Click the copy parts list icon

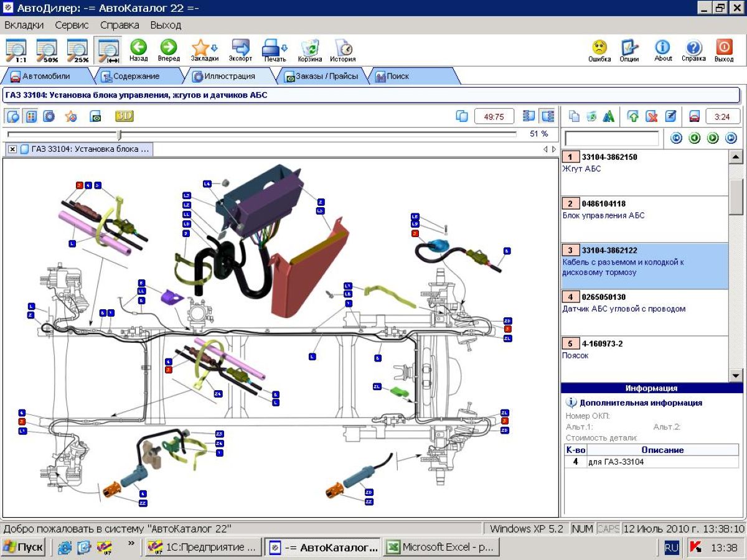pyautogui.click(x=574, y=116)
